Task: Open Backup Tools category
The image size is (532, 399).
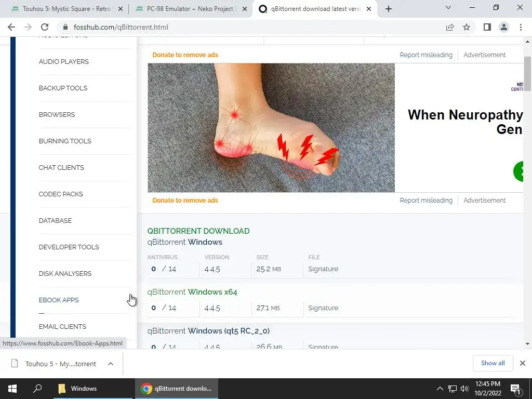Action: (63, 88)
